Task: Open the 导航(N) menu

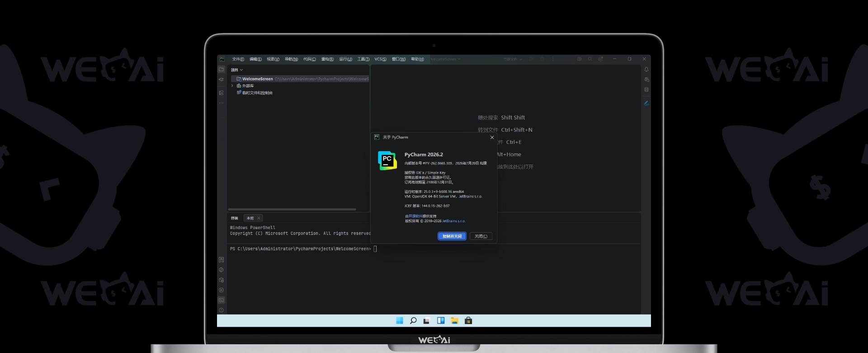Action: click(291, 59)
